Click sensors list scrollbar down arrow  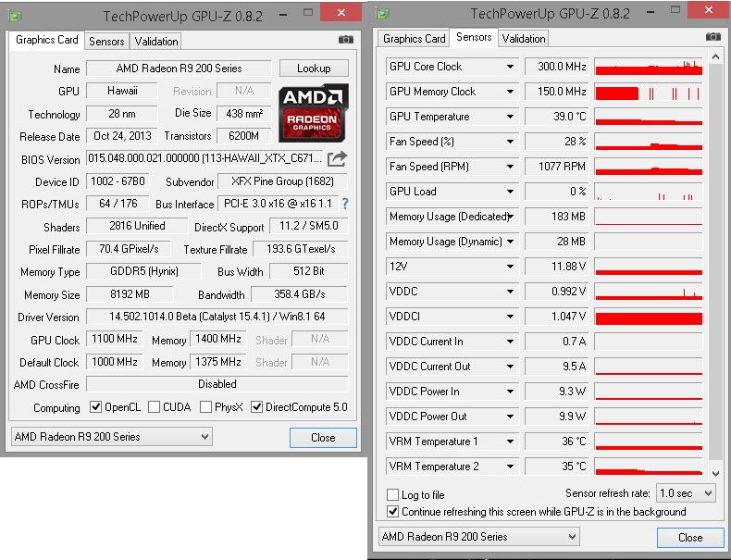[715, 473]
